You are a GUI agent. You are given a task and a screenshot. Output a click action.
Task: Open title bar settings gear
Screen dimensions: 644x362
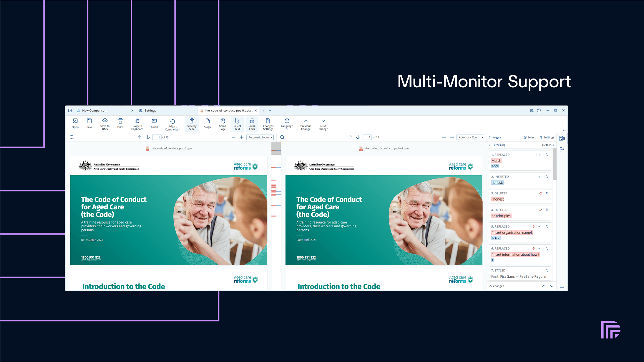[x=532, y=111]
